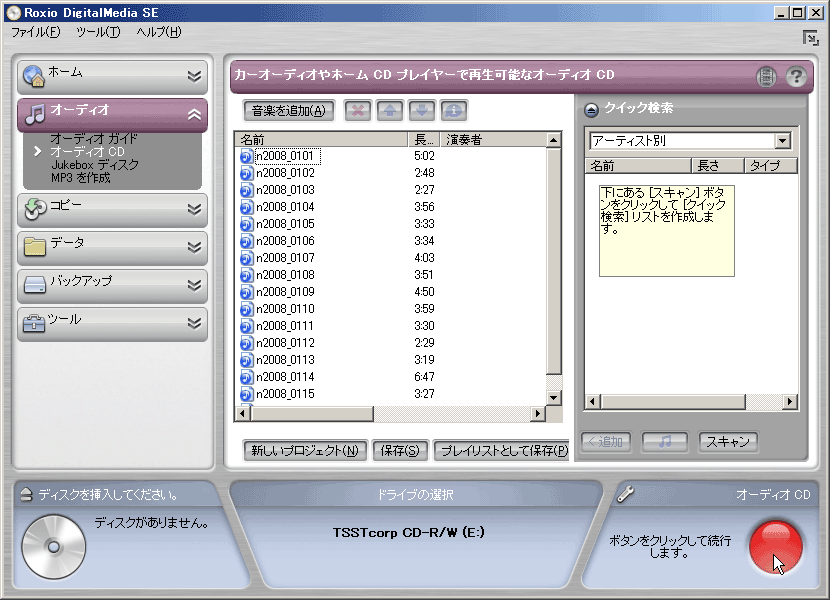This screenshot has height=600, width=830.
Task: Remove selected track with red X icon
Action: coord(357,110)
